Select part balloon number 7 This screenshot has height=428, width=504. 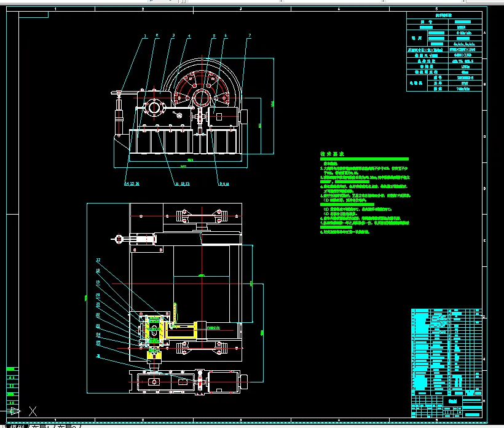[x=250, y=36]
